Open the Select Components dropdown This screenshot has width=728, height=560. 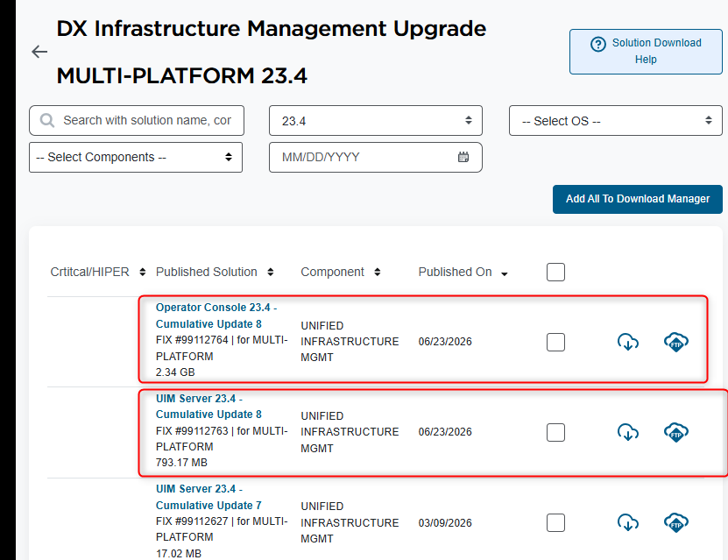click(136, 157)
